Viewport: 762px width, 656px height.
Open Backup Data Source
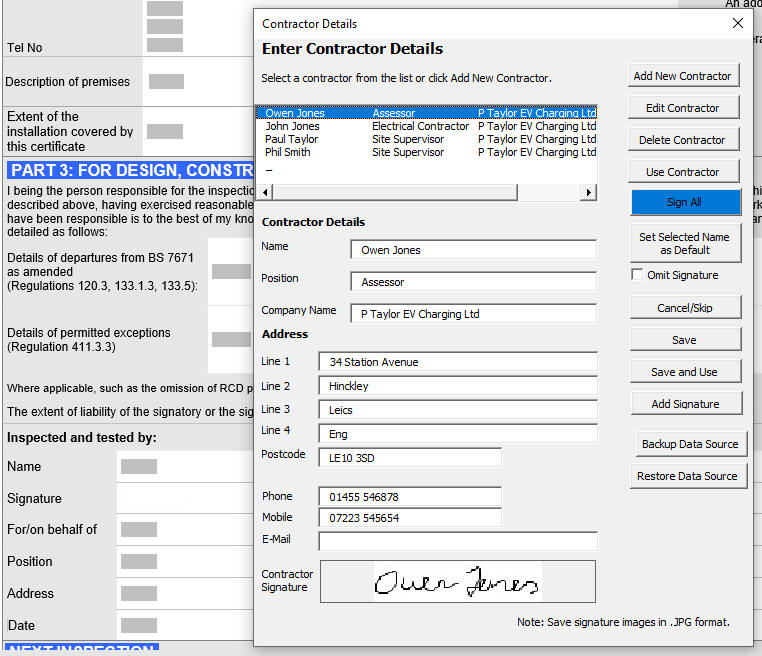pos(689,444)
